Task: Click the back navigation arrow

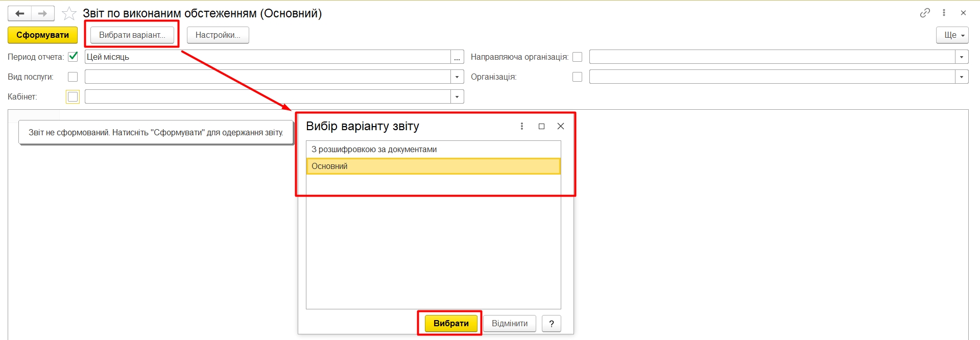Action: point(20,13)
